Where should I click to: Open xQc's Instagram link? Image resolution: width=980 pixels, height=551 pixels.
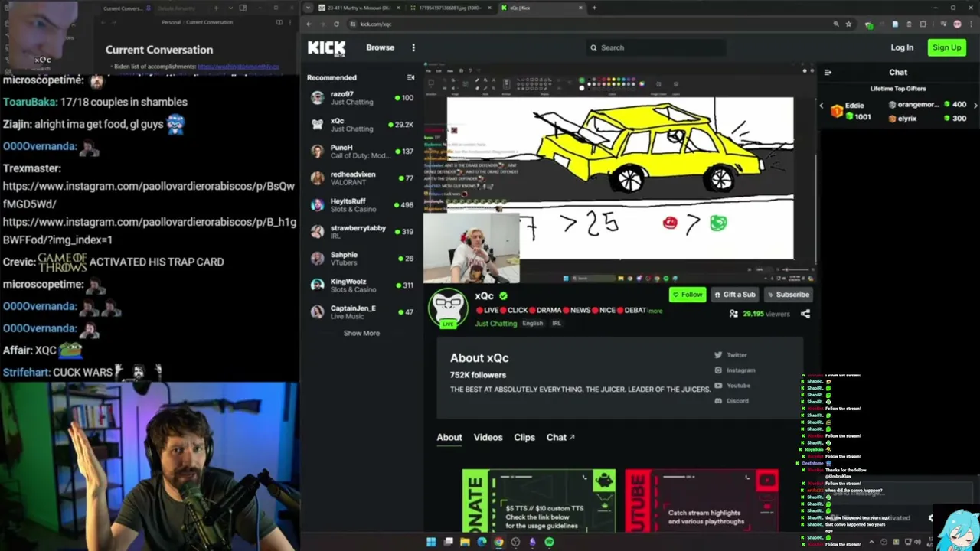pos(734,370)
